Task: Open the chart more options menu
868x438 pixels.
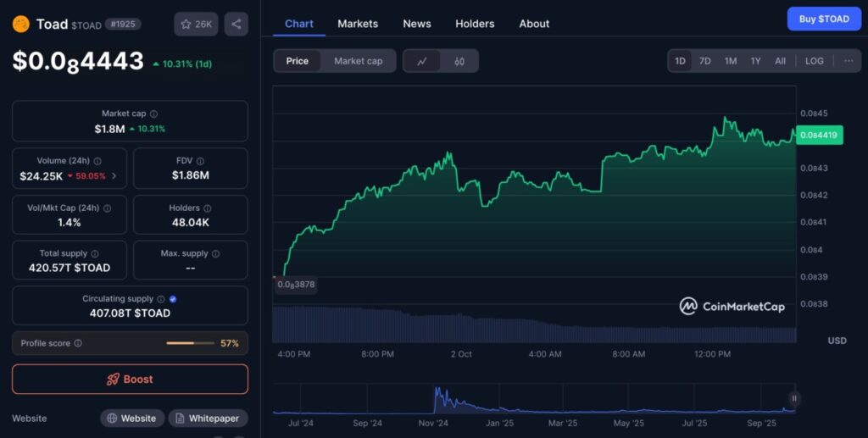Action: click(849, 61)
